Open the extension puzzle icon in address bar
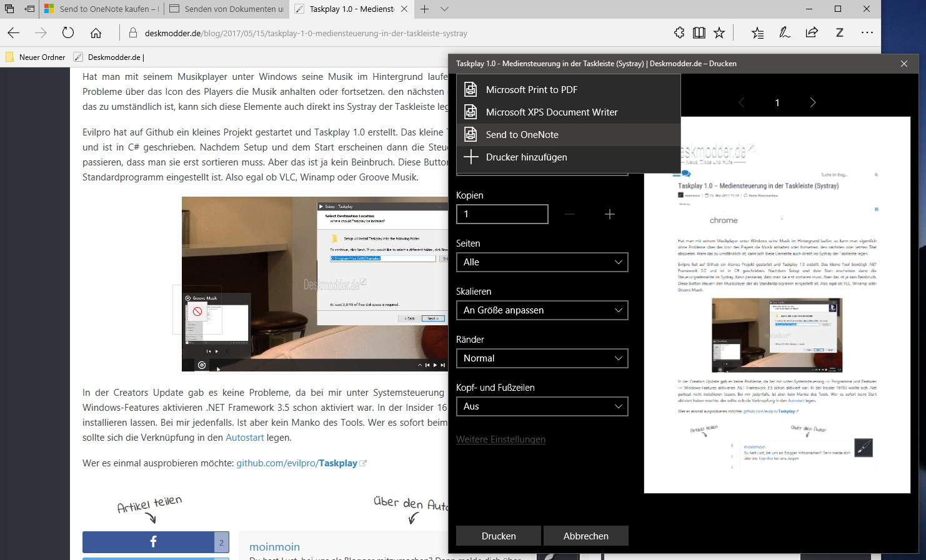The image size is (926, 560). [x=679, y=33]
